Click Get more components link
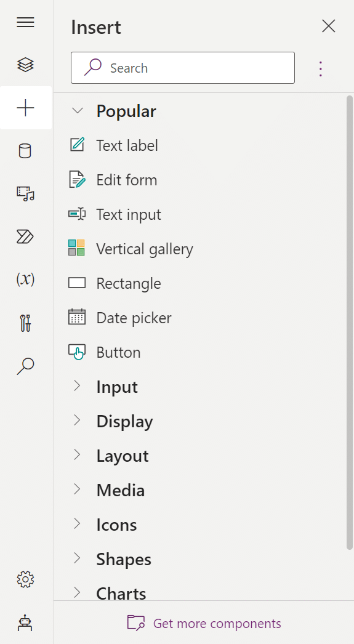Image resolution: width=354 pixels, height=644 pixels. [204, 624]
